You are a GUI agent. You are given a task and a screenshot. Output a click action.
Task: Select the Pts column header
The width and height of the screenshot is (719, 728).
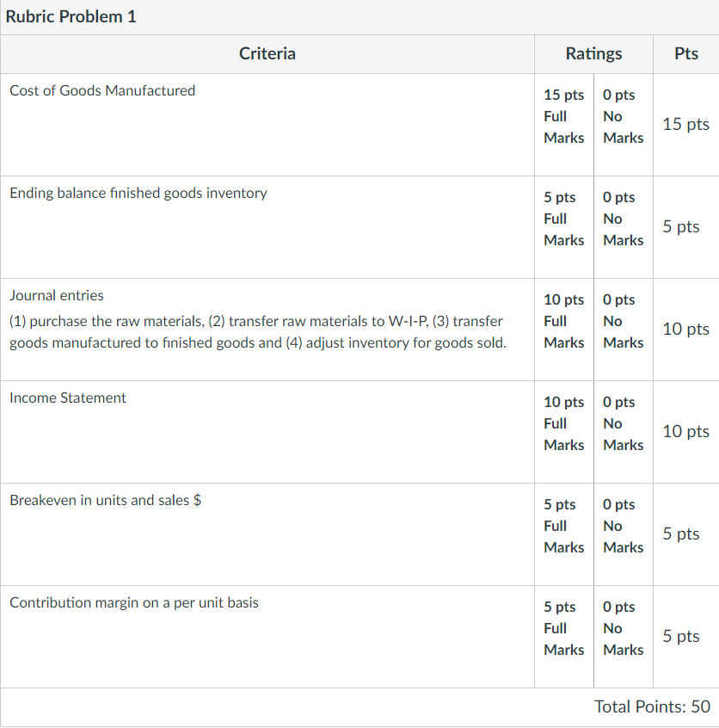(686, 53)
